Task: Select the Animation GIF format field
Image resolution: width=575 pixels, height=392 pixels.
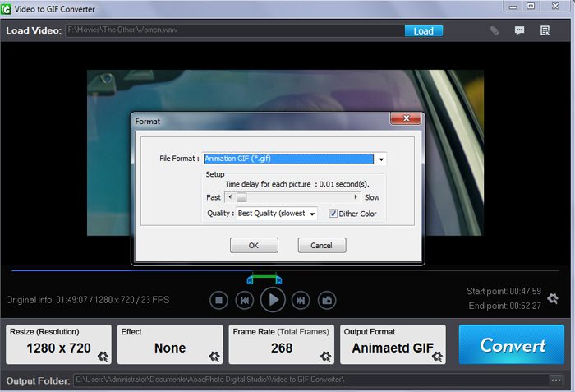Action: 288,159
